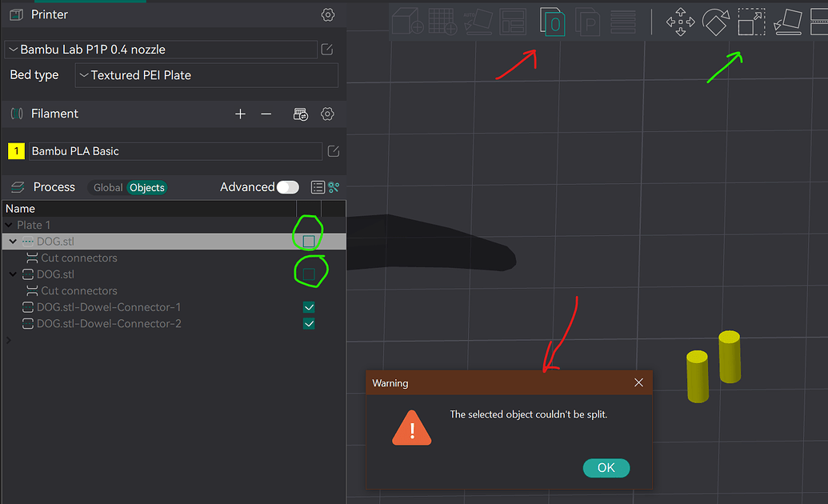Collapse the Plate 1 tree node
Image resolution: width=828 pixels, height=504 pixels.
(x=9, y=225)
